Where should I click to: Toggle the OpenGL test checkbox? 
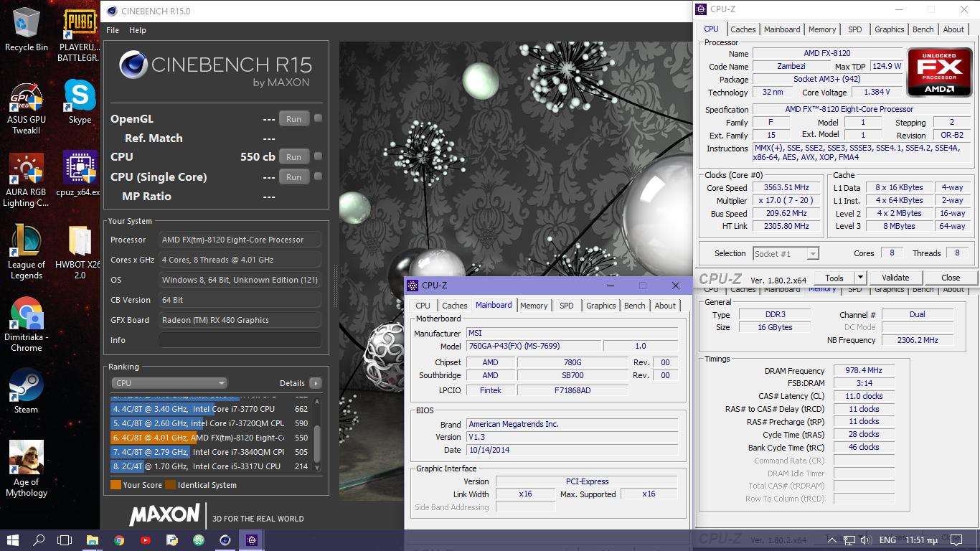tap(318, 118)
